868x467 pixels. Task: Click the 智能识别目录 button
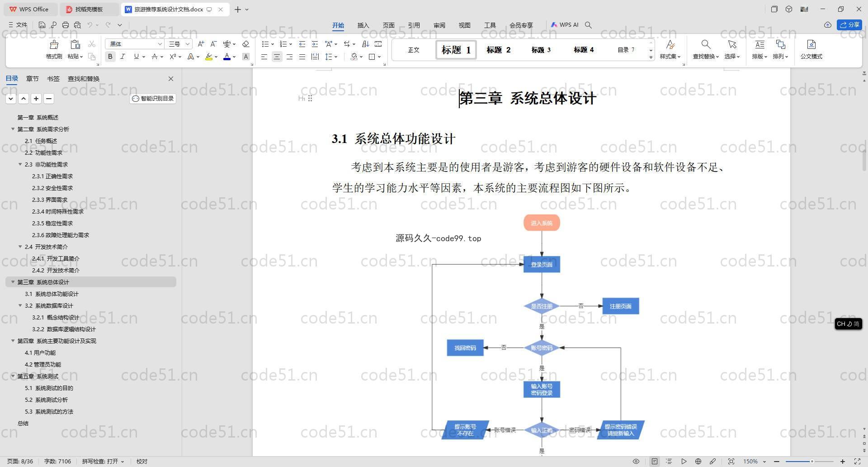(153, 99)
